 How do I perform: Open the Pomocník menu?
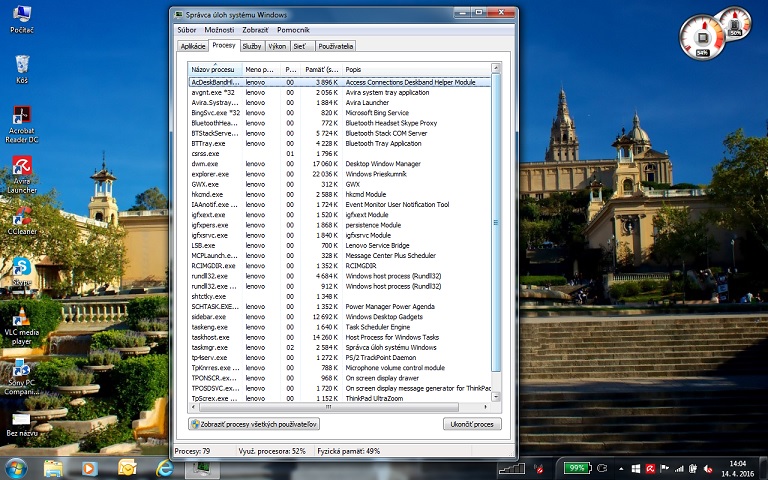tap(293, 30)
